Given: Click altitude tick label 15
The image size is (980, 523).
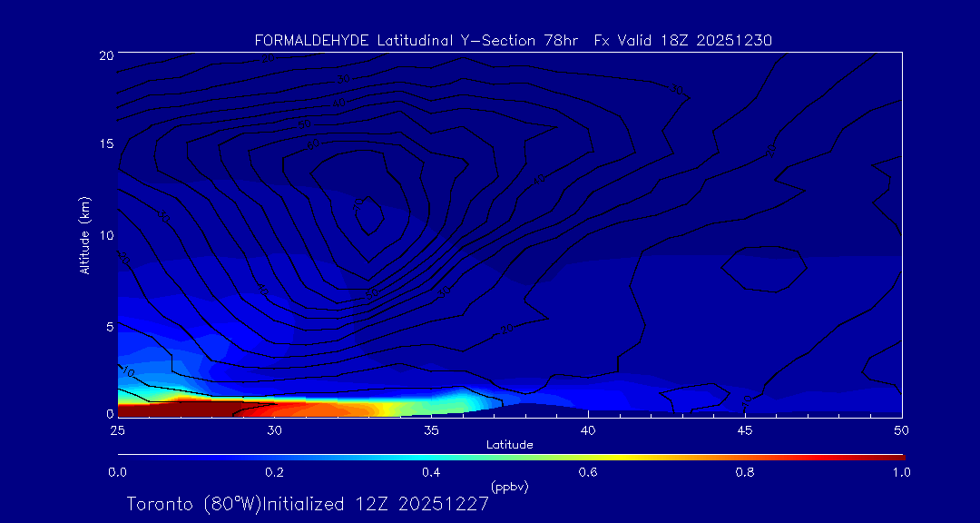Looking at the screenshot, I should point(103,144).
